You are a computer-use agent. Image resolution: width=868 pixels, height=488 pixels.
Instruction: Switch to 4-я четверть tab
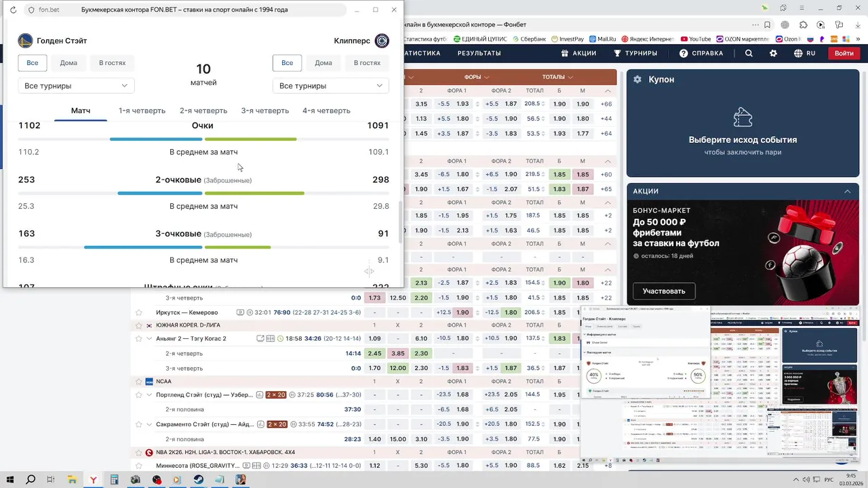326,110
